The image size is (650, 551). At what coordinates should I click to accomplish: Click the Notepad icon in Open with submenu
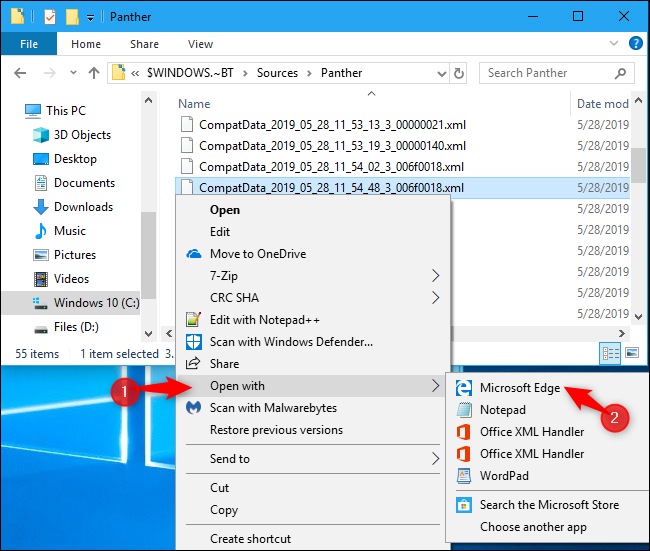click(x=464, y=410)
